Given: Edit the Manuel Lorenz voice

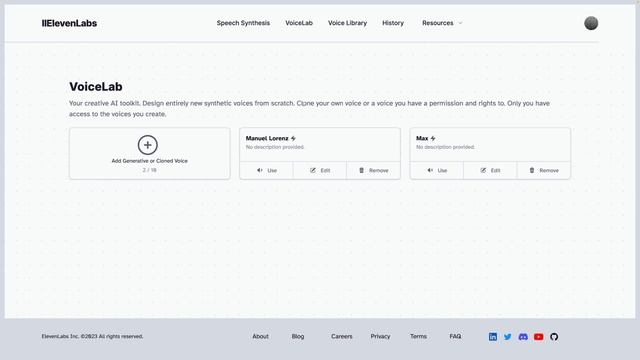Looking at the screenshot, I should (x=320, y=170).
